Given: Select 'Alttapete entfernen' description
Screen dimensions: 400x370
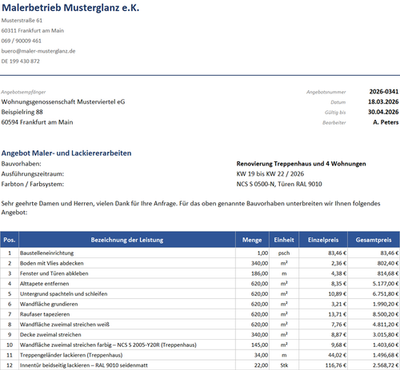Looking at the screenshot, I should point(44,284).
